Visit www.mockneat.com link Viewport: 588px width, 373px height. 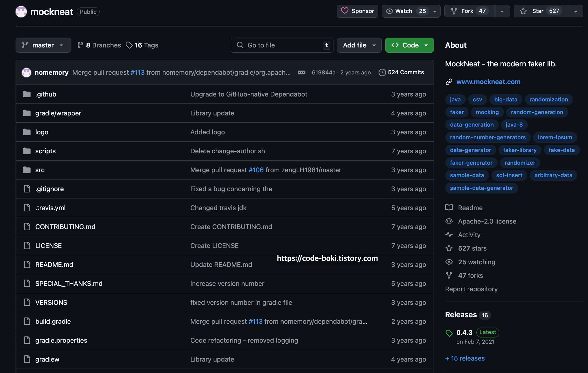[x=488, y=82]
